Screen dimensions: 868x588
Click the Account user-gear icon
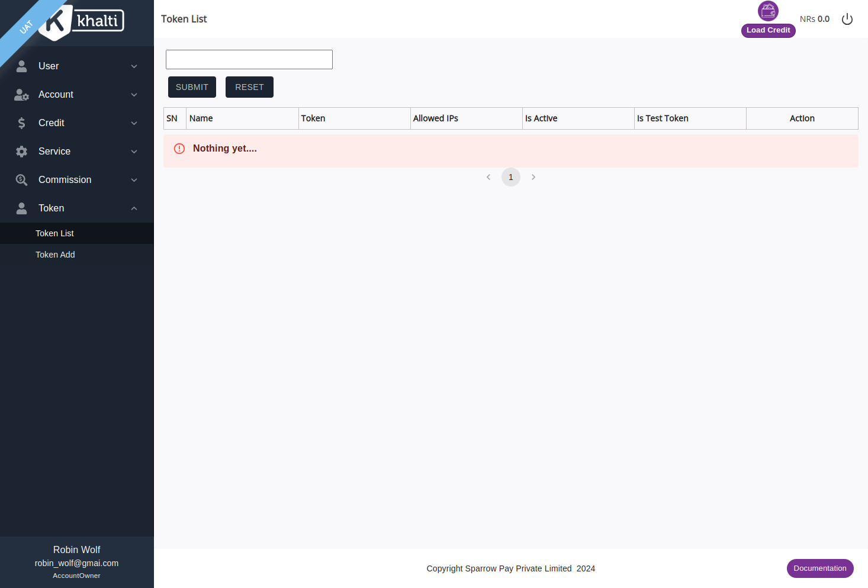(x=21, y=95)
